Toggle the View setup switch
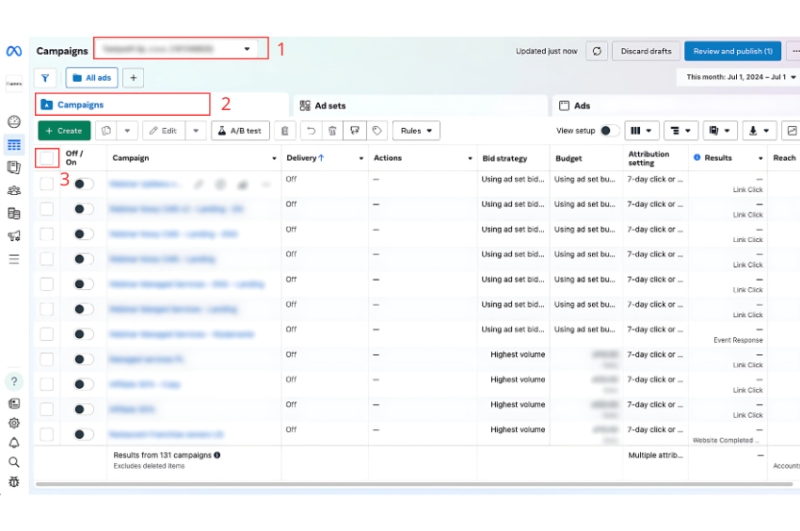This screenshot has width=800, height=531. coord(609,131)
